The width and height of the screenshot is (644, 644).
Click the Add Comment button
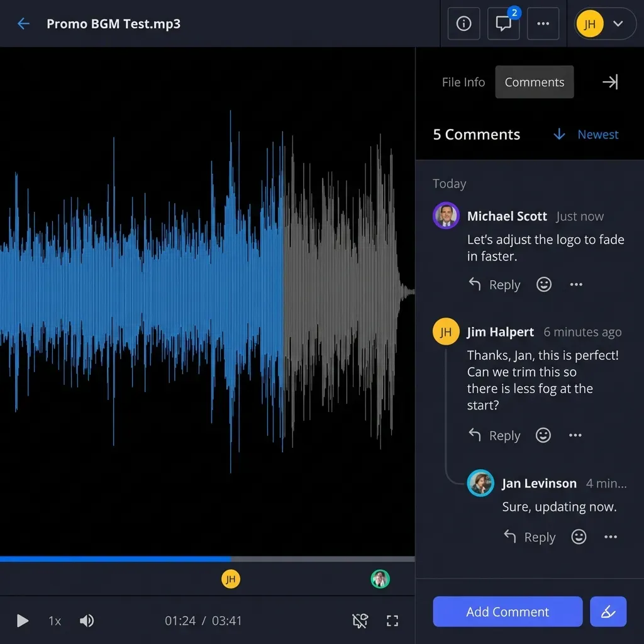(x=507, y=611)
